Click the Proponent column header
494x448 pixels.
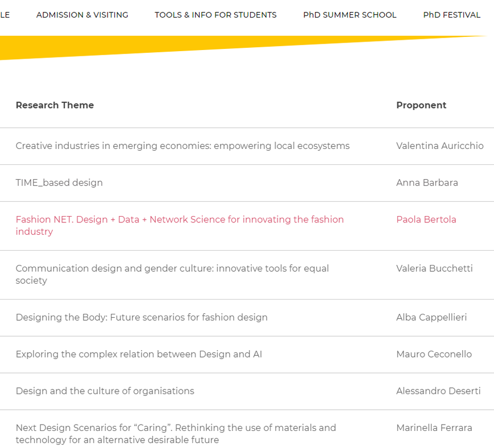coord(421,105)
